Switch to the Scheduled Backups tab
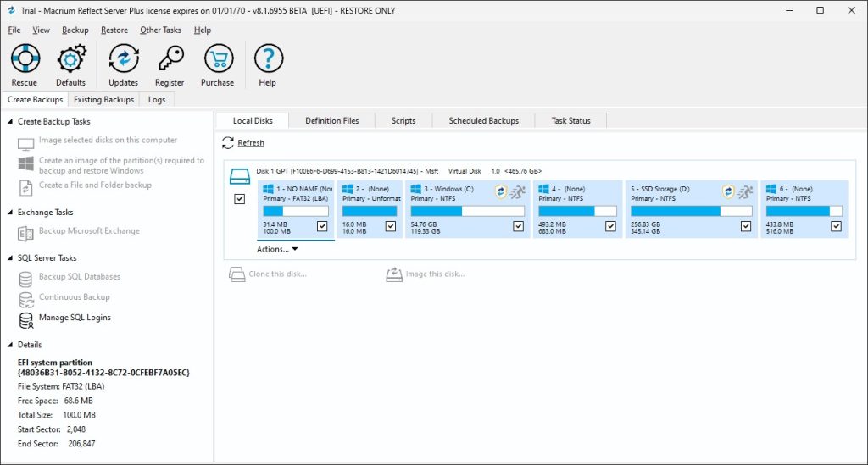868x465 pixels. [484, 120]
